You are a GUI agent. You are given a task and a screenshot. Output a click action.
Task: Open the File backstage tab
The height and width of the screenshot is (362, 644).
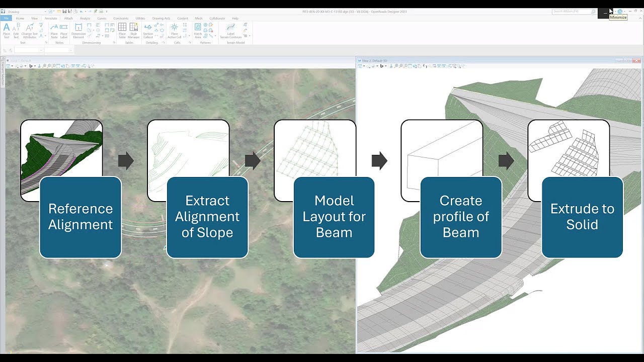(6, 18)
